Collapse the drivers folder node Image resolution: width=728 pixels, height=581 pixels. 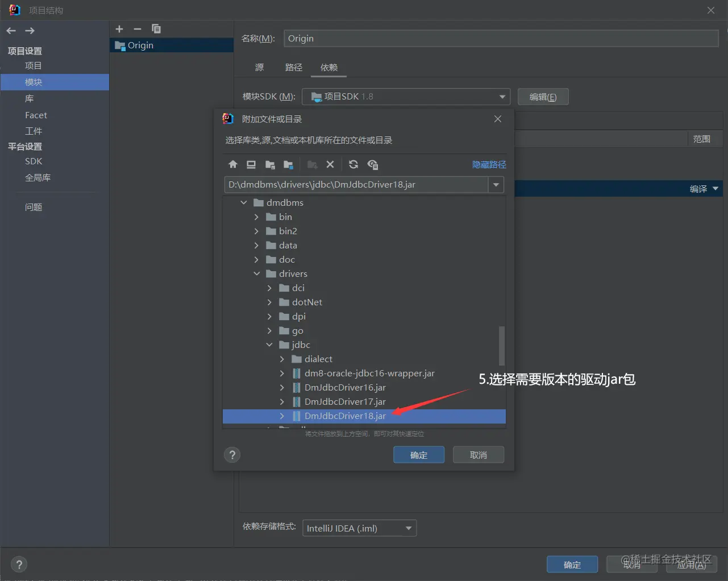(256, 274)
